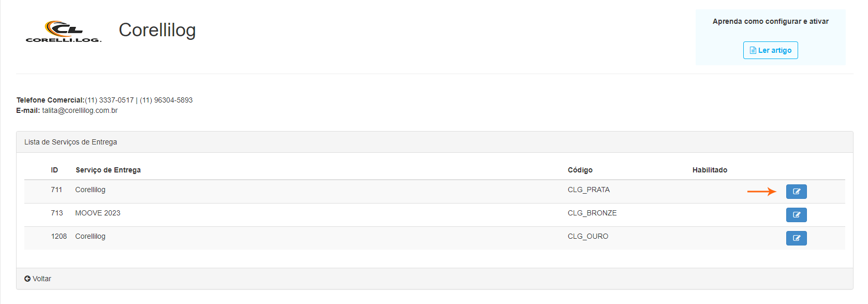Click the phone number (11) 3337-0517
The width and height of the screenshot is (868, 304).
tap(109, 100)
